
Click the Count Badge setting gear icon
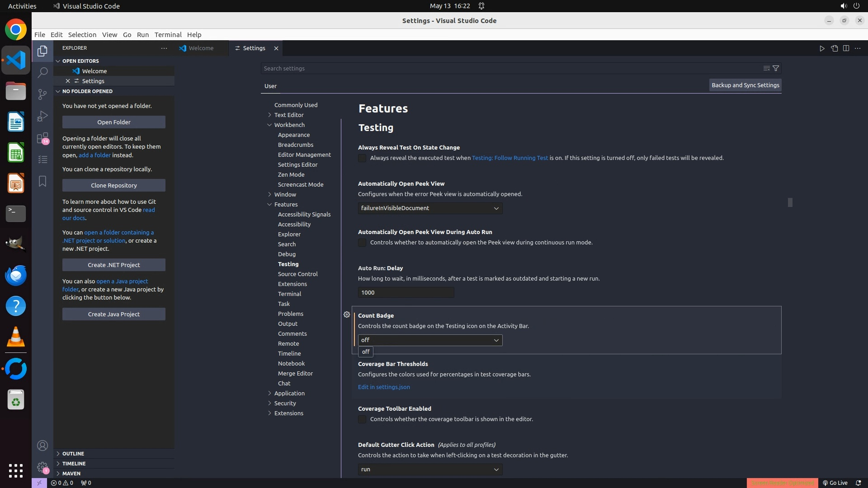[x=347, y=314]
